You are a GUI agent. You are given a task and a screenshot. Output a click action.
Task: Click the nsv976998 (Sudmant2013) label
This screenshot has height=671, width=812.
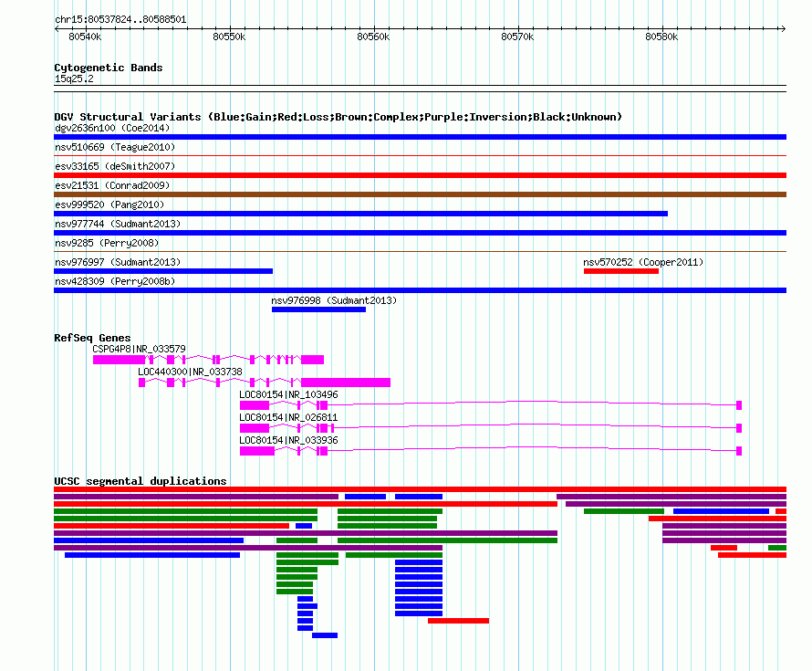point(334,300)
